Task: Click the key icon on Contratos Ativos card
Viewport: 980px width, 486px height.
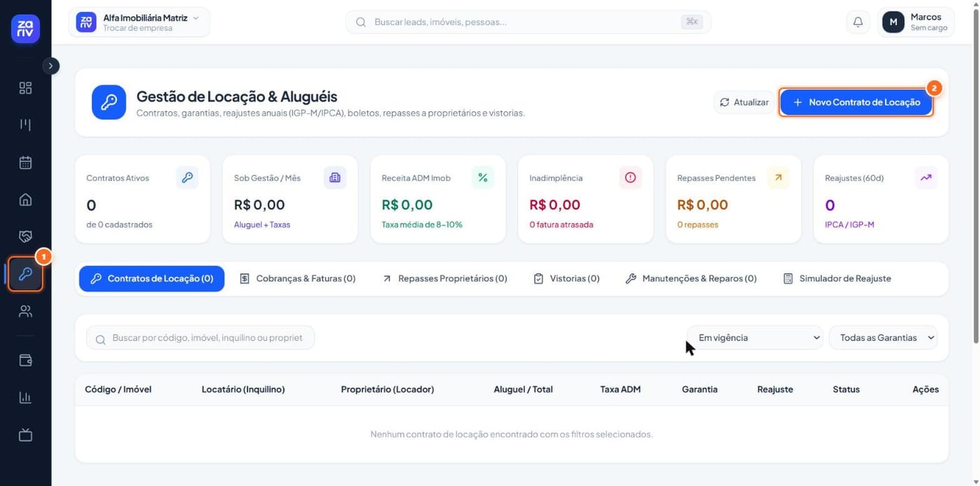Action: pyautogui.click(x=187, y=178)
